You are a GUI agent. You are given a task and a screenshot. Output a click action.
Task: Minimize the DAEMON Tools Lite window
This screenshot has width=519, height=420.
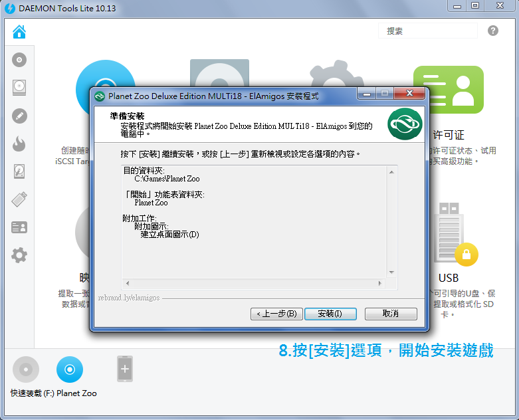pos(457,6)
